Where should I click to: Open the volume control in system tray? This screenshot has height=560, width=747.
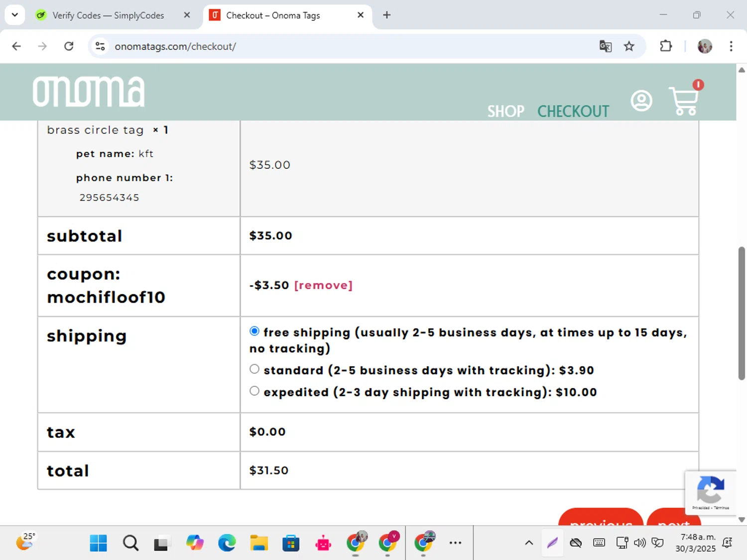640,543
